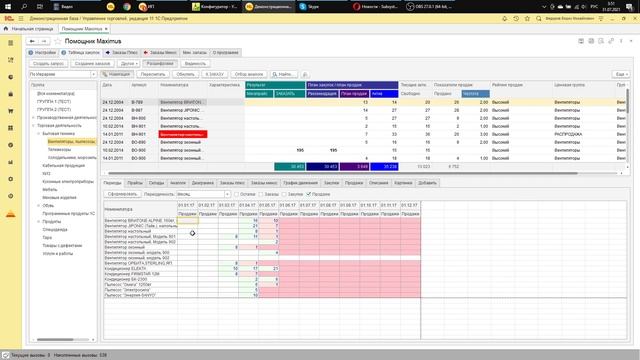The width and height of the screenshot is (640, 360).
Task: Open the orange triangle sidebar section
Action: [11, 214]
